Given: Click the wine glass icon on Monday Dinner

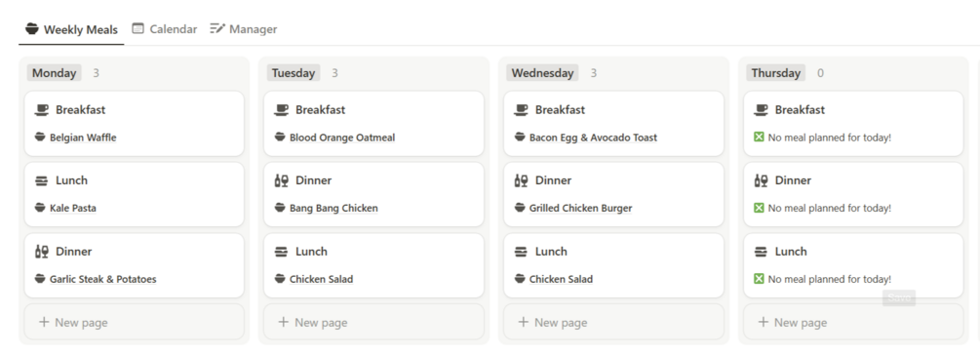Looking at the screenshot, I should point(42,252).
